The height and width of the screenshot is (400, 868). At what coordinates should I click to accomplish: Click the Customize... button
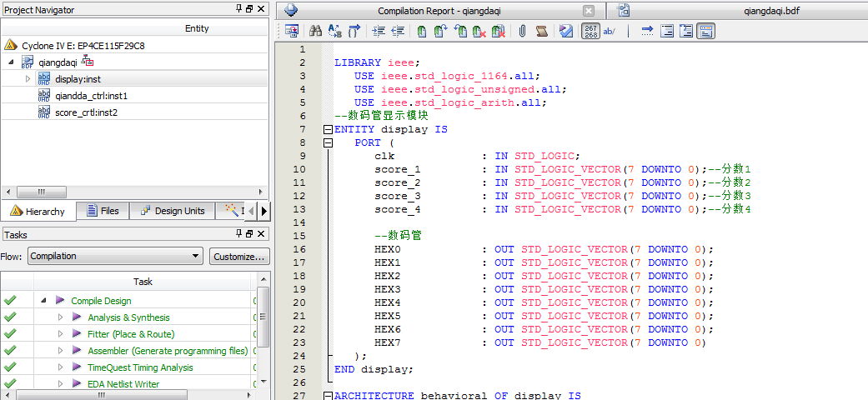pyautogui.click(x=239, y=257)
